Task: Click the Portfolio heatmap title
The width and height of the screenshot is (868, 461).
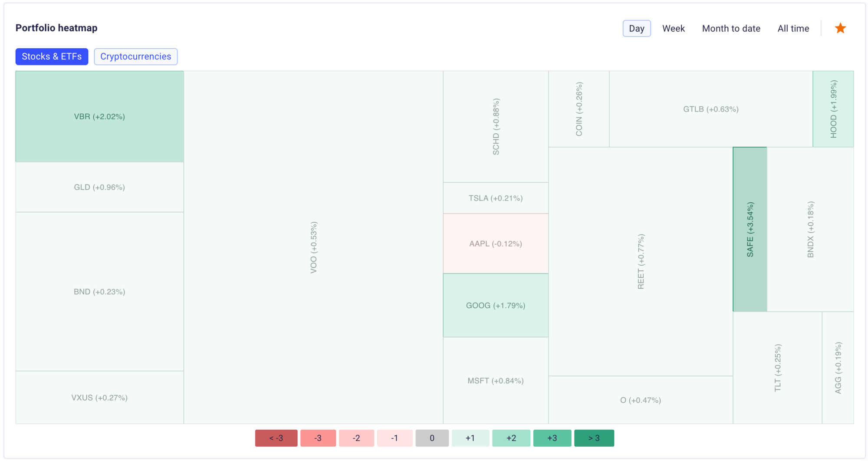Action: 56,28
